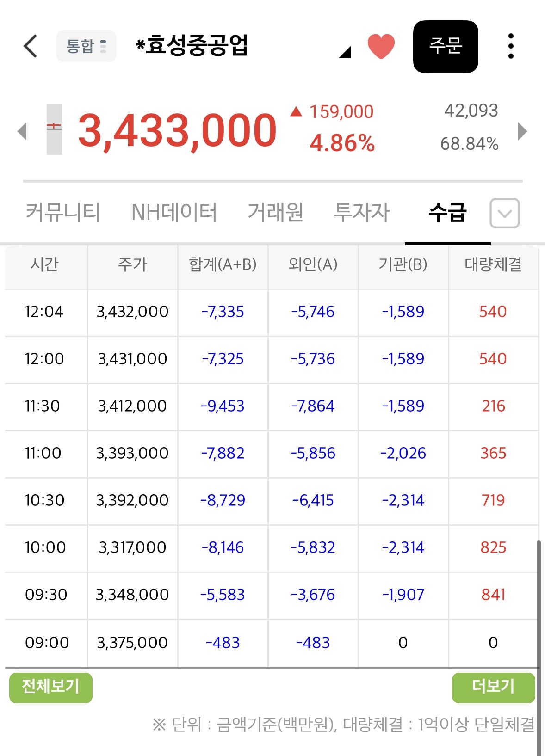The width and height of the screenshot is (545, 756).
Task: Tap the 전체보기 button
Action: pyautogui.click(x=51, y=688)
